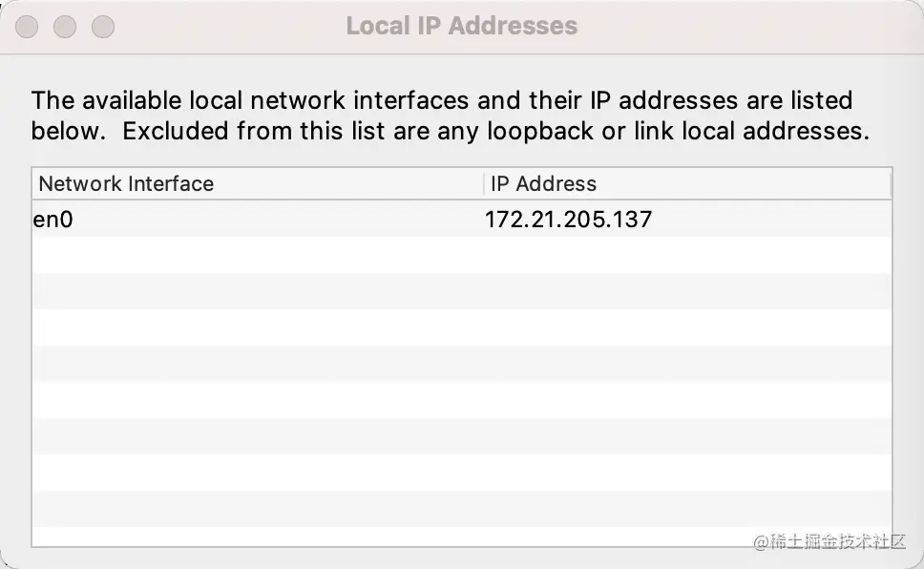
Task: Click the bottom-right watermark text
Action: click(829, 541)
